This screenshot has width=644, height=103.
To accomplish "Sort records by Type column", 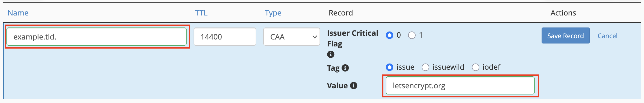I will 273,13.
